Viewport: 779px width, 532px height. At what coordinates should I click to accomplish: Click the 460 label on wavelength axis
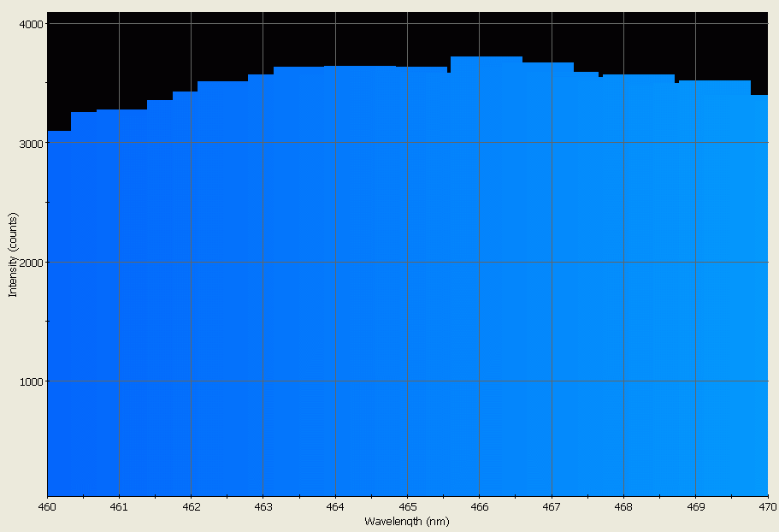pyautogui.click(x=47, y=507)
